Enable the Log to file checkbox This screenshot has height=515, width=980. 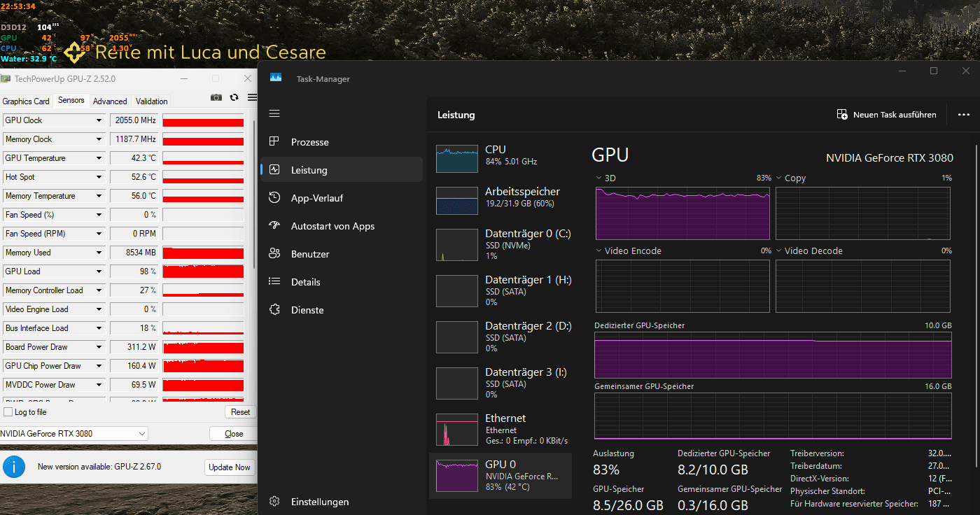tap(8, 412)
